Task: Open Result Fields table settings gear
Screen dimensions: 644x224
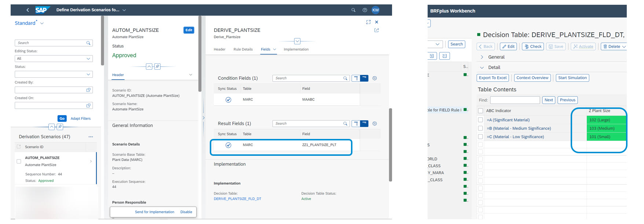Action: pos(374,124)
